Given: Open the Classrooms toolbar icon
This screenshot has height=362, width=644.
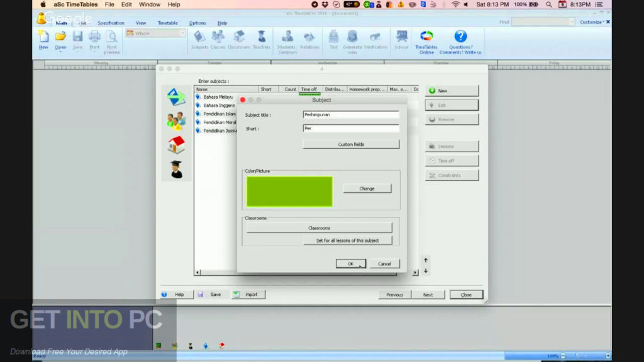Looking at the screenshot, I should click(x=239, y=40).
